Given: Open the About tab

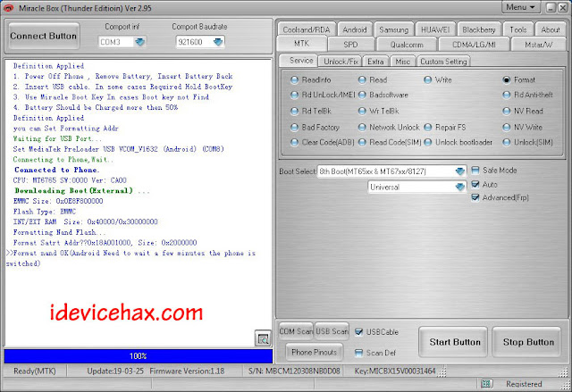Looking at the screenshot, I should pyautogui.click(x=551, y=29).
